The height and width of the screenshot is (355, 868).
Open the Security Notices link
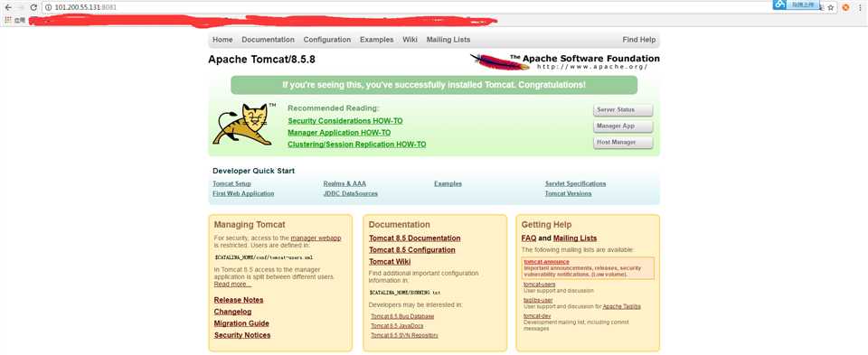[242, 335]
